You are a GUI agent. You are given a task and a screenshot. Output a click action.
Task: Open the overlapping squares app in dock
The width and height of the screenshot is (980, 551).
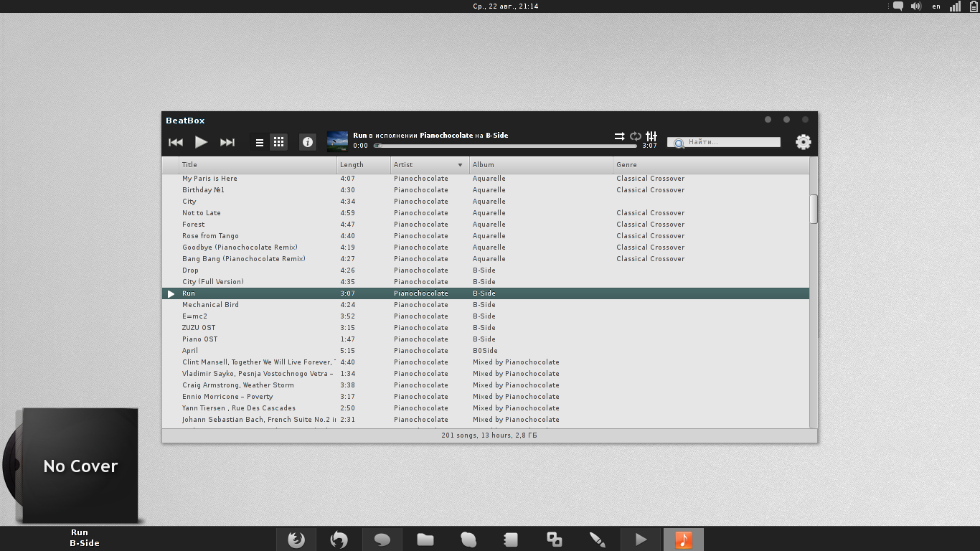555,540
